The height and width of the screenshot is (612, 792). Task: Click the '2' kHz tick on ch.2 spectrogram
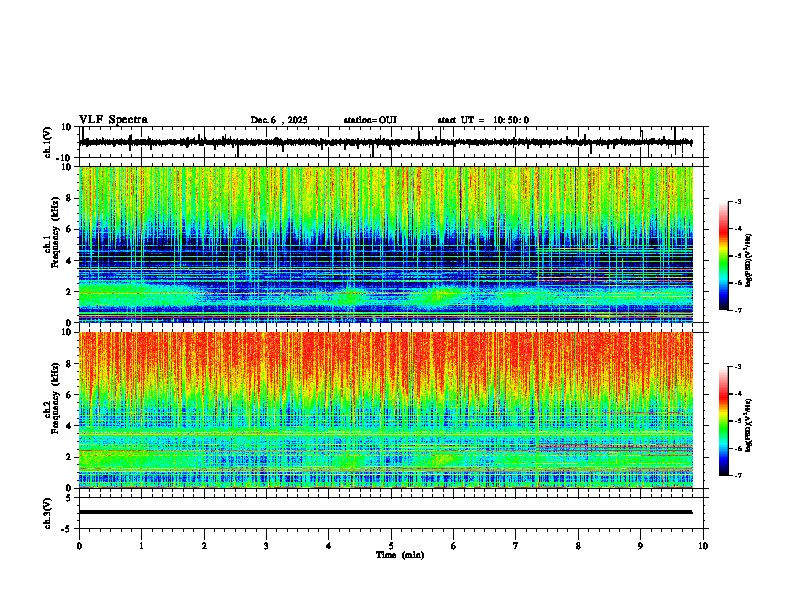(69, 457)
